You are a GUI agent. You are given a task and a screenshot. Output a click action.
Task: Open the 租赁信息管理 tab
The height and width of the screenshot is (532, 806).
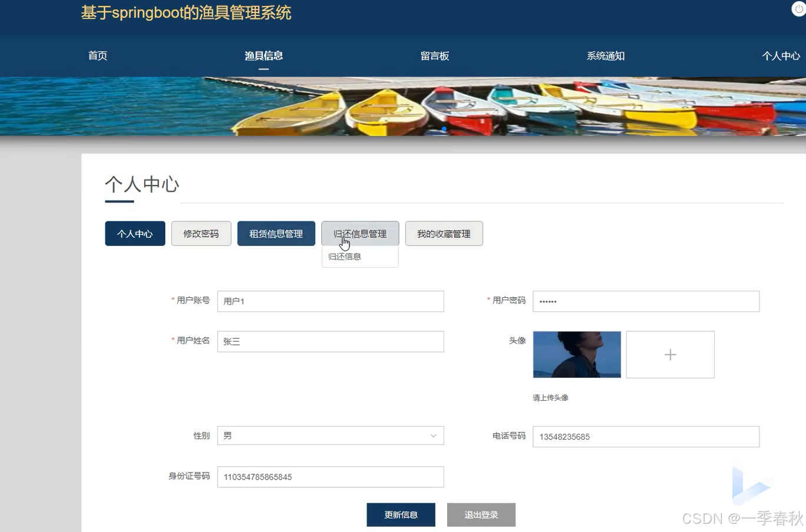click(x=276, y=233)
